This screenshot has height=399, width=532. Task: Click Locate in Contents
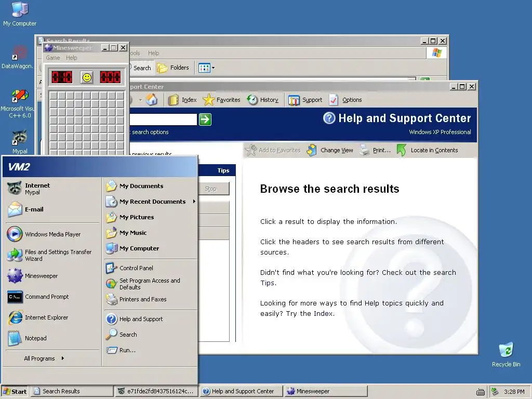[428, 150]
